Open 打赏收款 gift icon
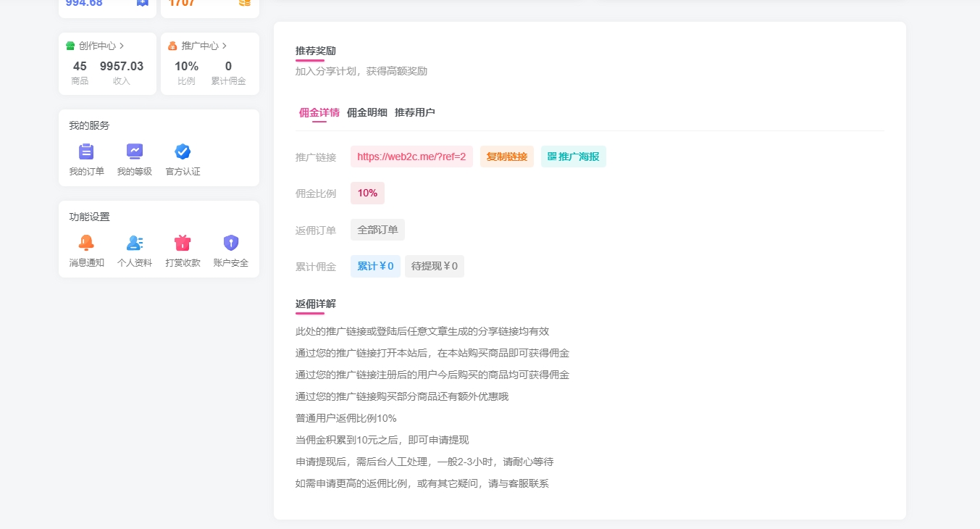The image size is (980, 529). pyautogui.click(x=183, y=243)
